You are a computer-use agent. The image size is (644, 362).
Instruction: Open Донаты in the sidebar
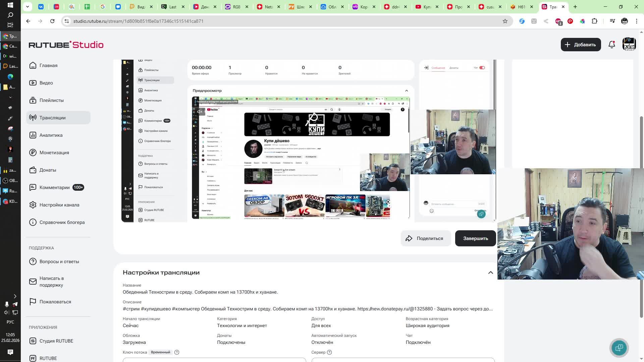point(48,170)
